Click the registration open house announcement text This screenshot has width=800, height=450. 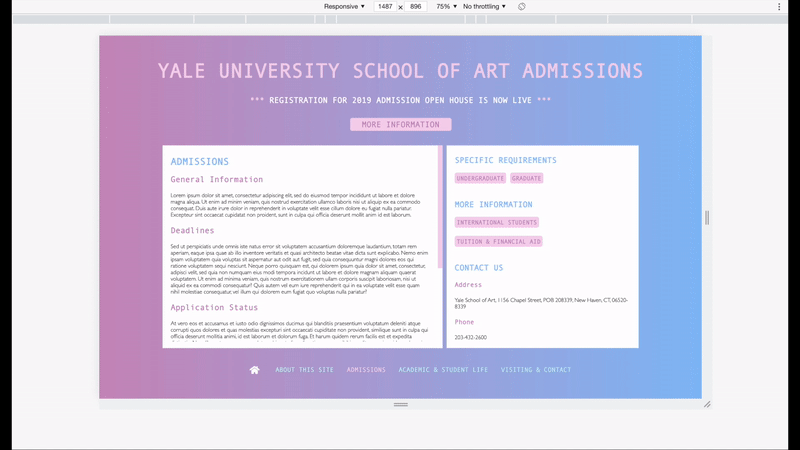pyautogui.click(x=401, y=101)
